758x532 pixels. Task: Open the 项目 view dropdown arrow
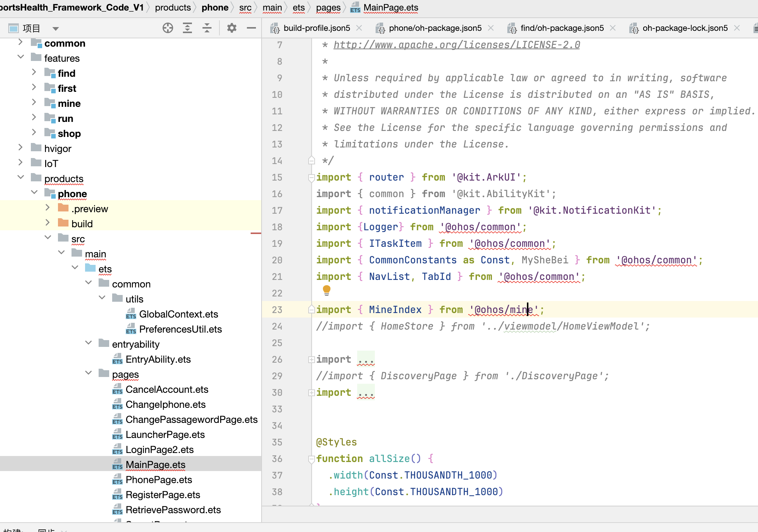(x=56, y=29)
